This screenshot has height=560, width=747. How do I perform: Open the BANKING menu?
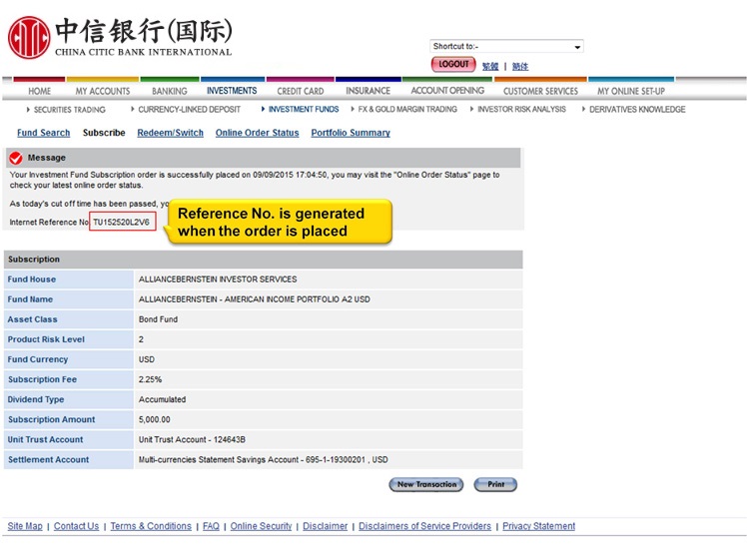coord(169,91)
